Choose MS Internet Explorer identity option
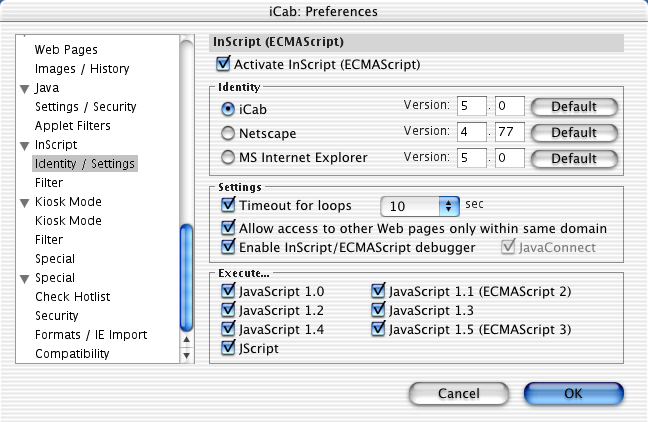The image size is (648, 422). pos(228,157)
